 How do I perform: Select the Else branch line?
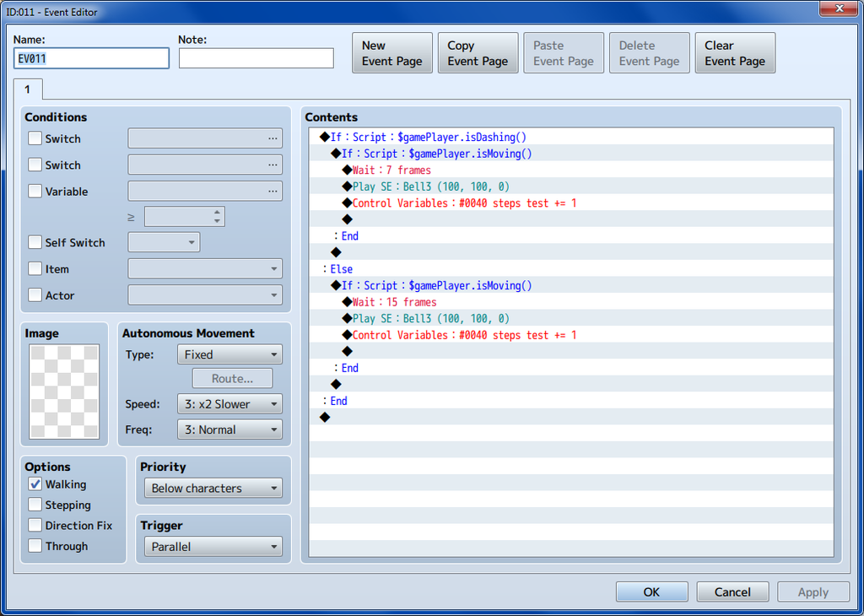click(x=342, y=269)
